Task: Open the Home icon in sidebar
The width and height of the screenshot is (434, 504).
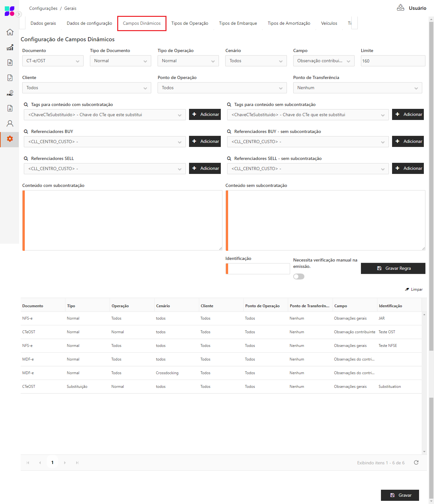Action: (10, 32)
